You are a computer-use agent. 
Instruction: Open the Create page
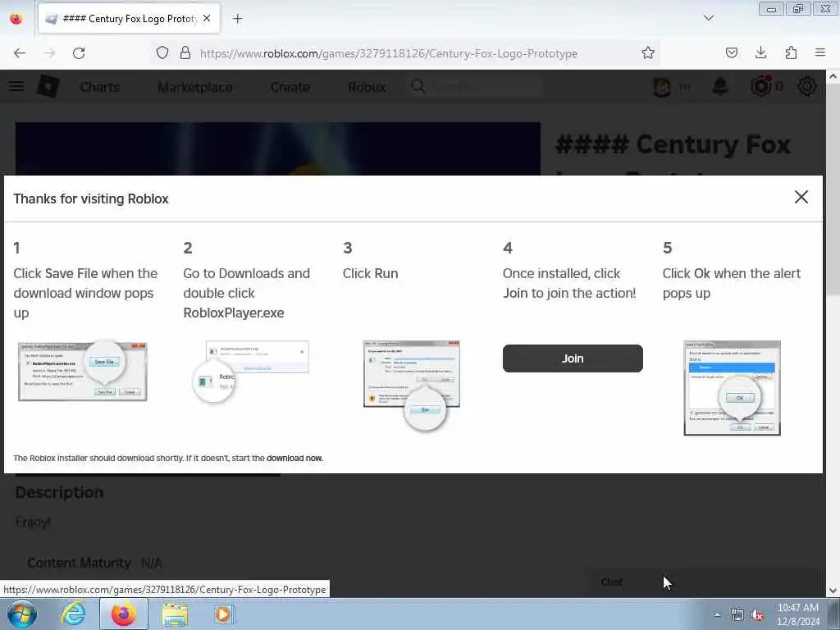pos(290,87)
